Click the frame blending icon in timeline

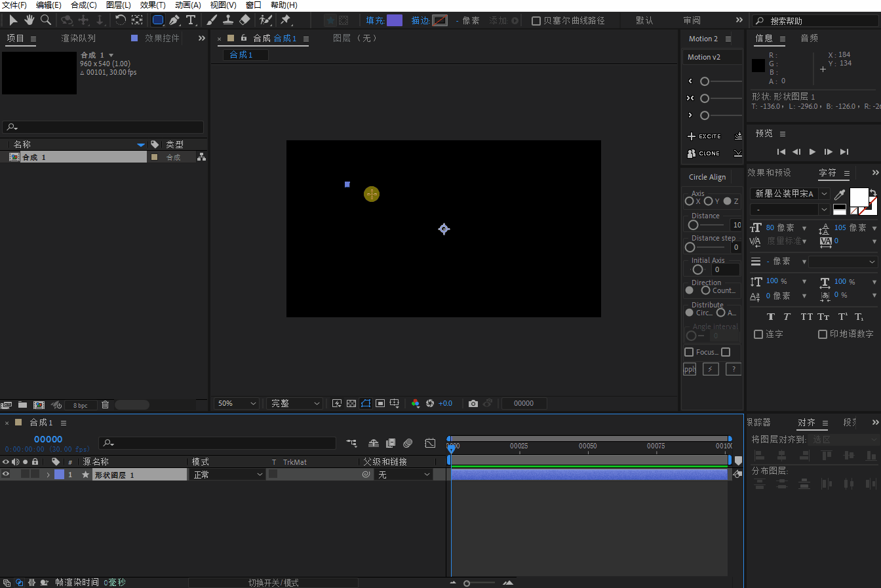coord(391,443)
